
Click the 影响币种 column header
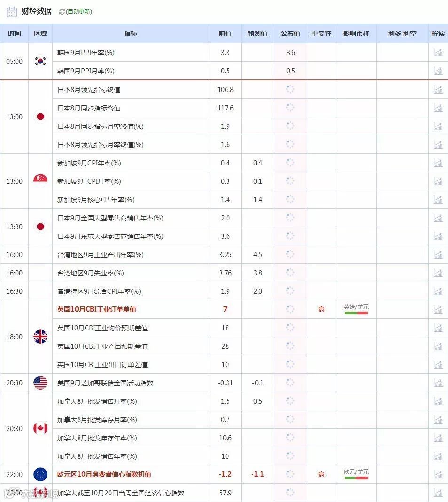coord(356,33)
